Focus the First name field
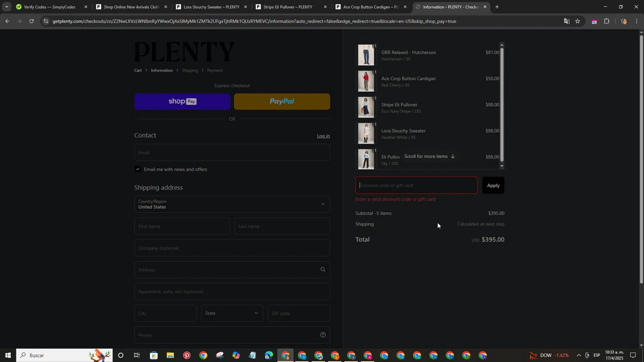The height and width of the screenshot is (362, 644). 182,226
